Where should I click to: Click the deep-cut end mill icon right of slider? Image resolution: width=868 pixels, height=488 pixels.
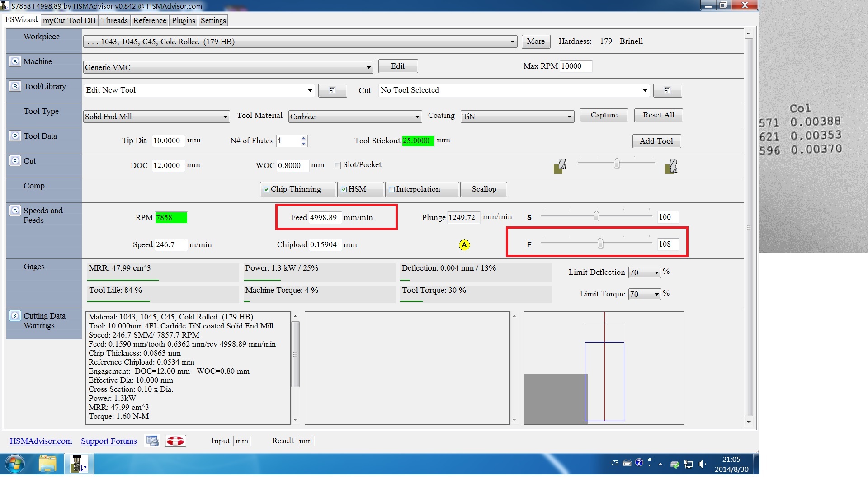point(671,166)
